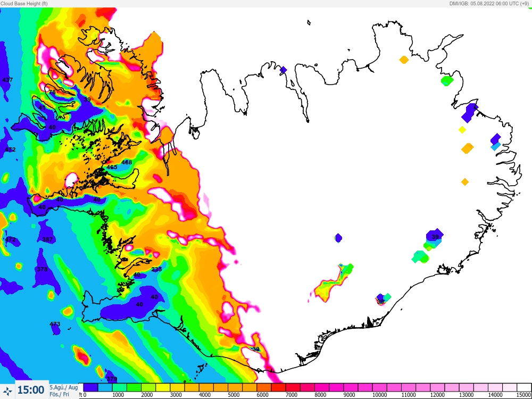The height and width of the screenshot is (399, 532).
Task: Click the date label 5.Ágú./Aug Fös./Fri
Action: [x=63, y=391]
